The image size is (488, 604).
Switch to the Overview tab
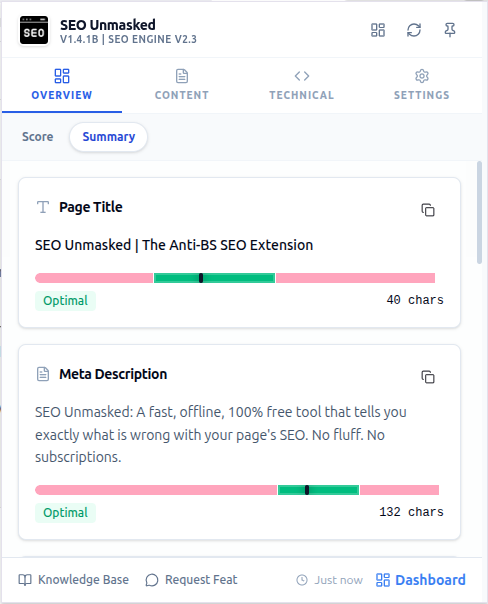pos(62,85)
